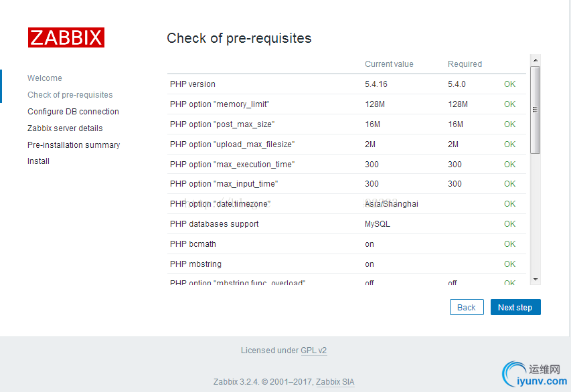
Task: Click the iyunv.com watermark logo
Action: click(x=535, y=374)
